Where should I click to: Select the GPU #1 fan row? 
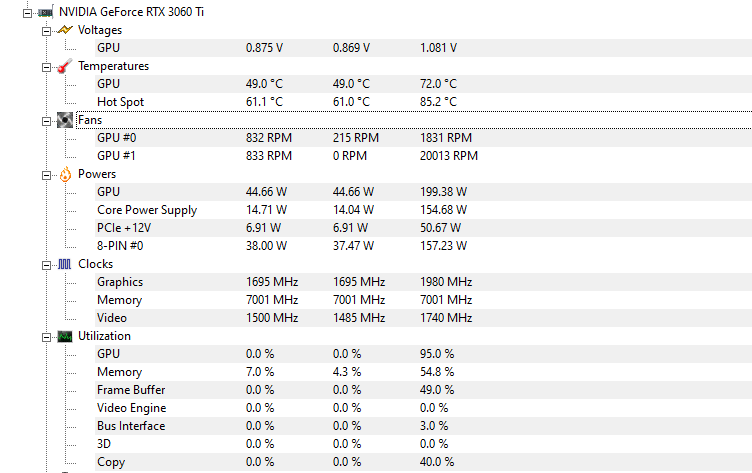point(423,156)
